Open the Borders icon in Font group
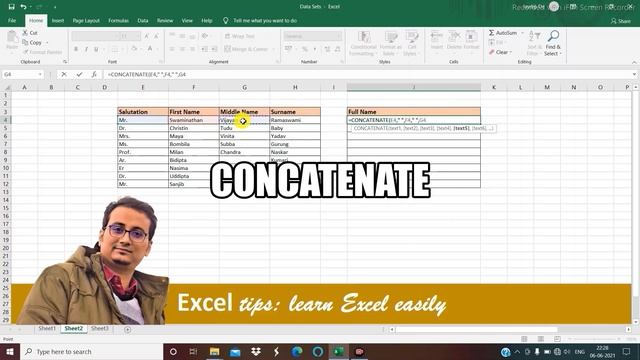 coord(115,49)
